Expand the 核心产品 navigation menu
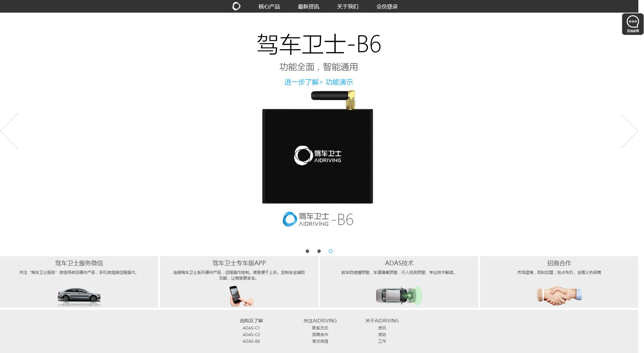644x353 pixels. tap(269, 6)
